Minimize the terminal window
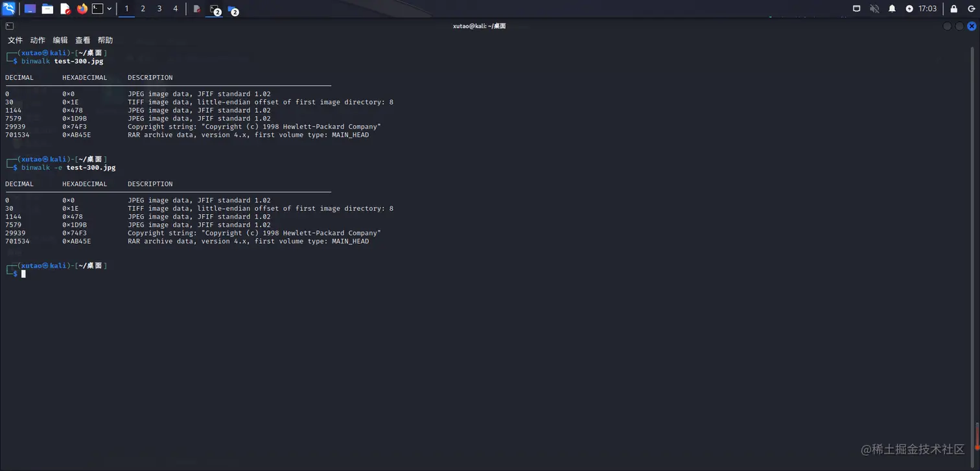The image size is (980, 471). pyautogui.click(x=947, y=26)
